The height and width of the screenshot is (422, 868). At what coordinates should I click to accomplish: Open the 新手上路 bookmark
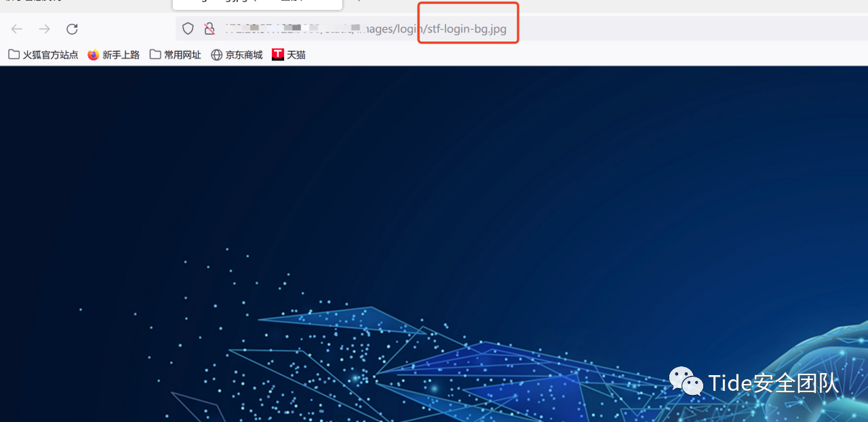pos(114,55)
